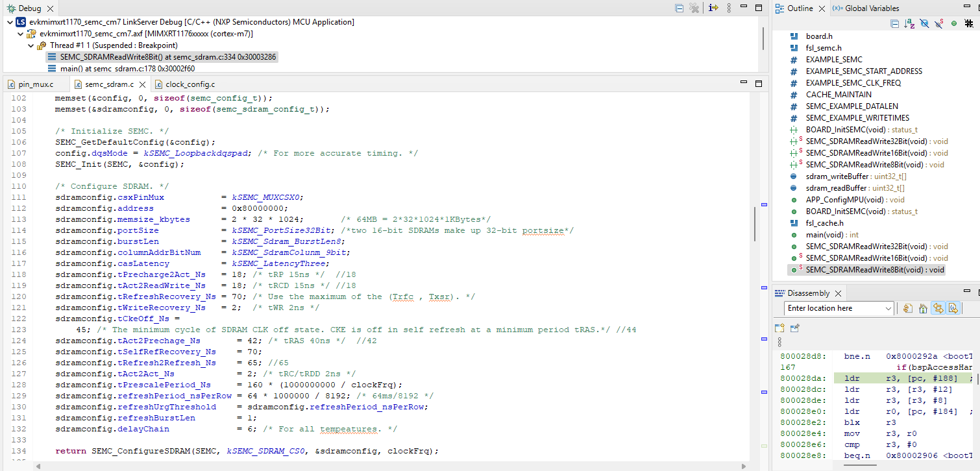Toggle alphabetical Sort in the Outline toolbar

909,23
